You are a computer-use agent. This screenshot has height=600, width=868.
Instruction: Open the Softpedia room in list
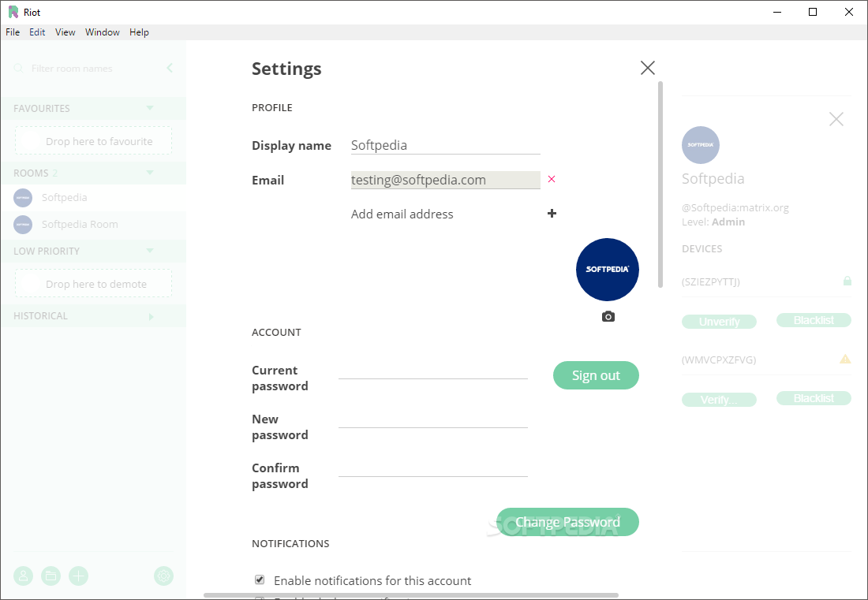click(x=93, y=197)
